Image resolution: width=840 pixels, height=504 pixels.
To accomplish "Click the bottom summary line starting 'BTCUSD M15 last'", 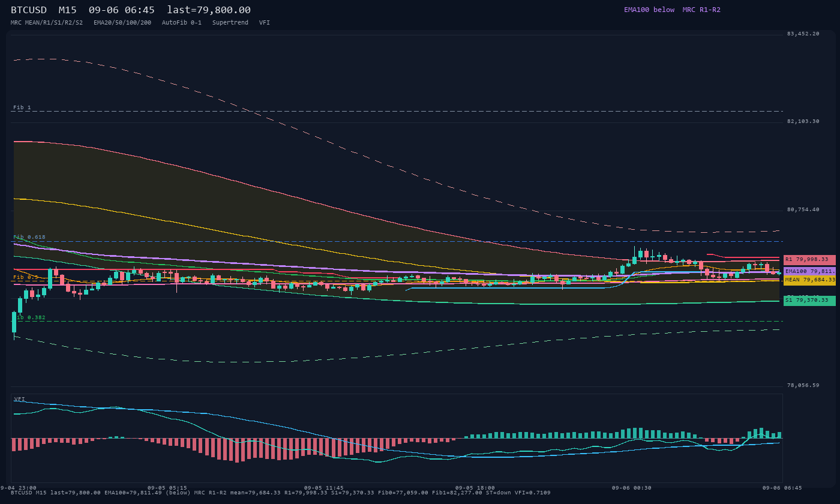I will coord(281,493).
